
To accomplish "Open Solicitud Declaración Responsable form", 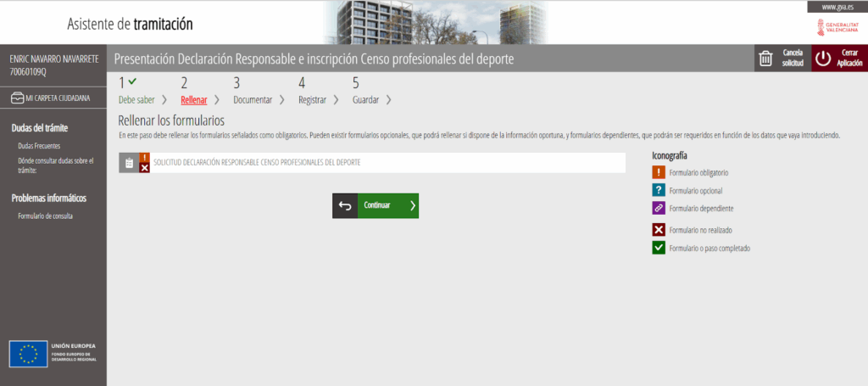I will pyautogui.click(x=257, y=162).
